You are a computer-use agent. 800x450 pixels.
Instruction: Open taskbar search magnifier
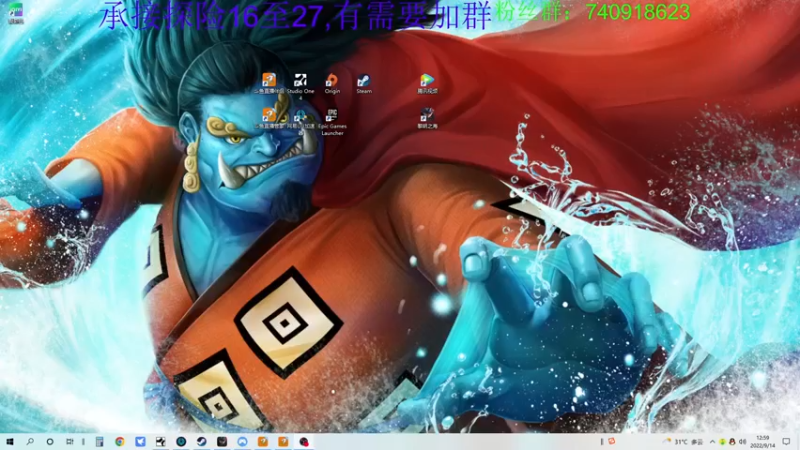30,441
